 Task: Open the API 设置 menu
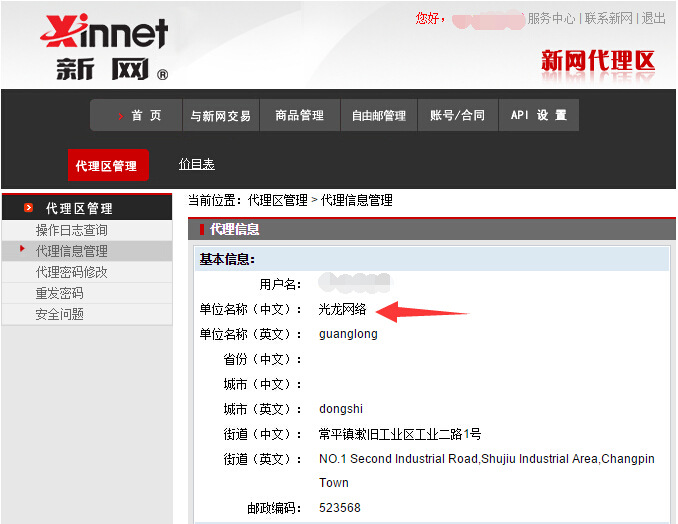pos(538,116)
